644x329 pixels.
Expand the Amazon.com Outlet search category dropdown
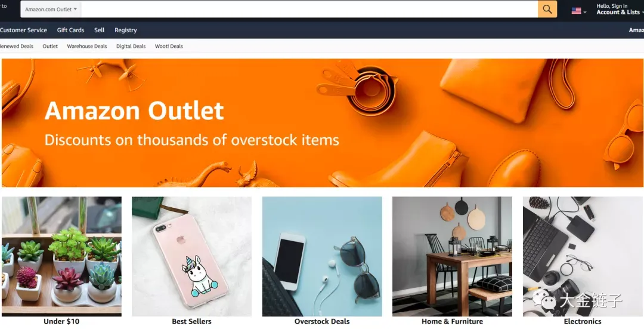pyautogui.click(x=51, y=9)
